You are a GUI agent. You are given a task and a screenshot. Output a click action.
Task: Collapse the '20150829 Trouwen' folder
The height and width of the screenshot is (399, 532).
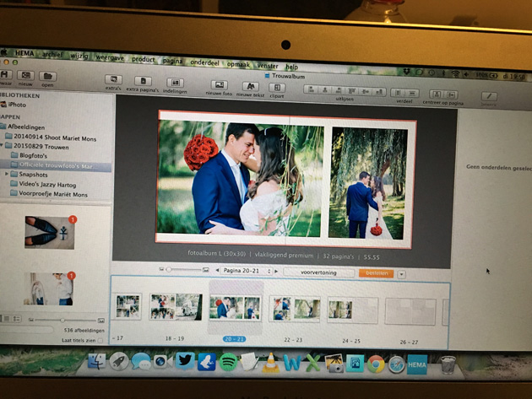pos(3,145)
